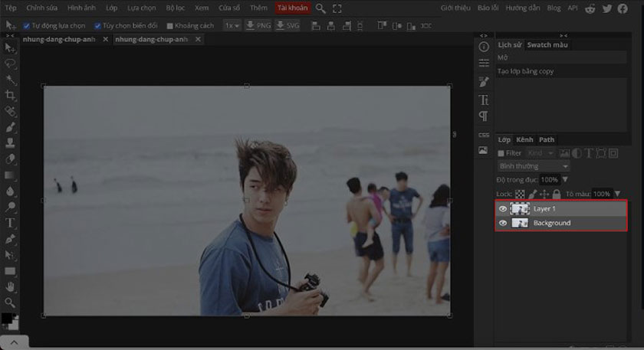Screen dimensions: 644x350
Task: Open the Properties sliders panel icon
Action: pyautogui.click(x=484, y=64)
